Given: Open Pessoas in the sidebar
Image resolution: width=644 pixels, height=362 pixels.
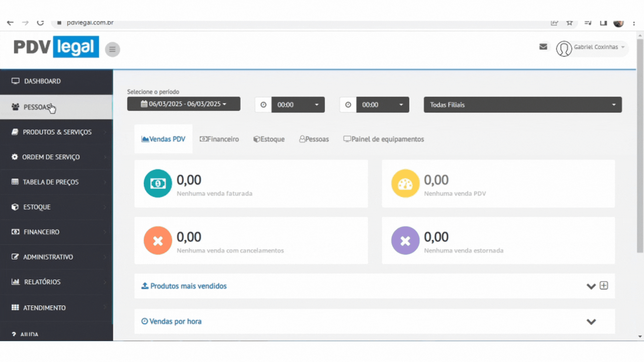Looking at the screenshot, I should coord(37,107).
